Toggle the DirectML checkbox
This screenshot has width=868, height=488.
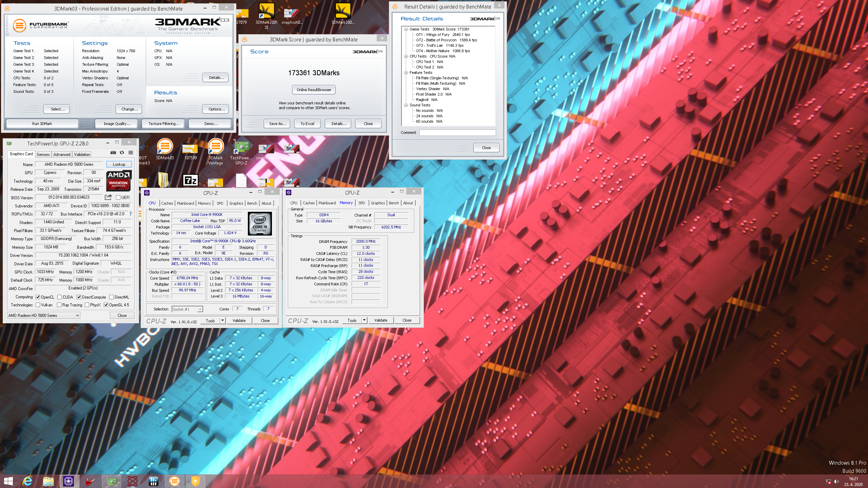(111, 297)
